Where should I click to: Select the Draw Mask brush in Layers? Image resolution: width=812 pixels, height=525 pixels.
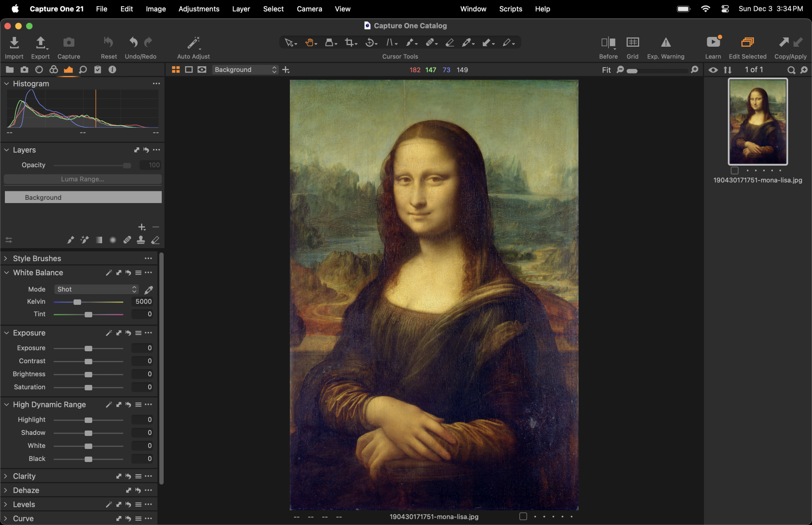point(71,240)
